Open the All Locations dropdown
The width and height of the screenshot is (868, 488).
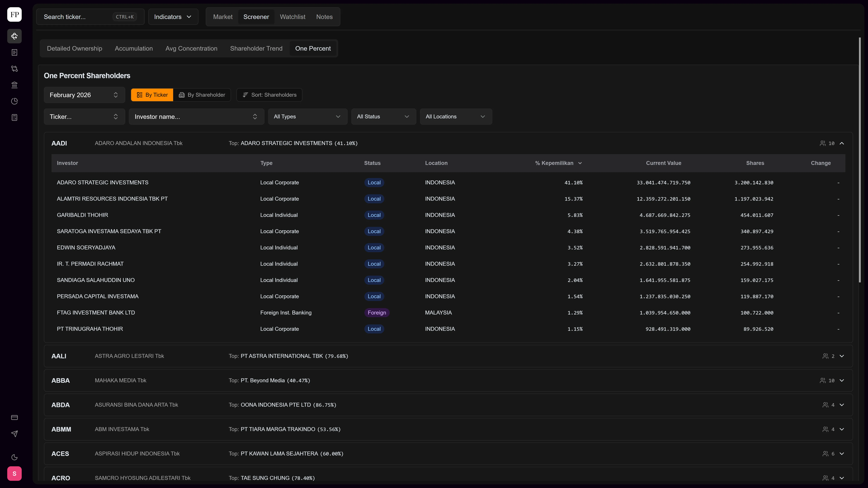(x=456, y=117)
